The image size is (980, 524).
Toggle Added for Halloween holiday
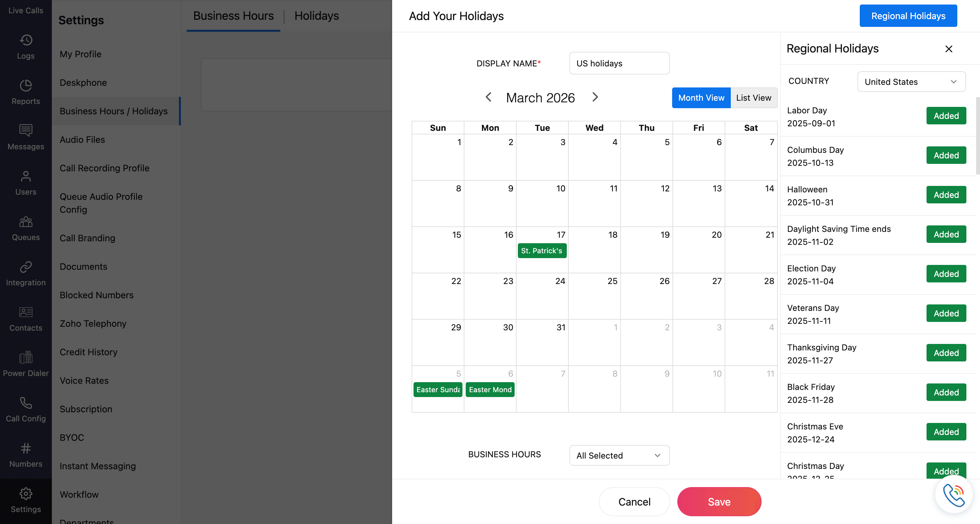coord(946,195)
